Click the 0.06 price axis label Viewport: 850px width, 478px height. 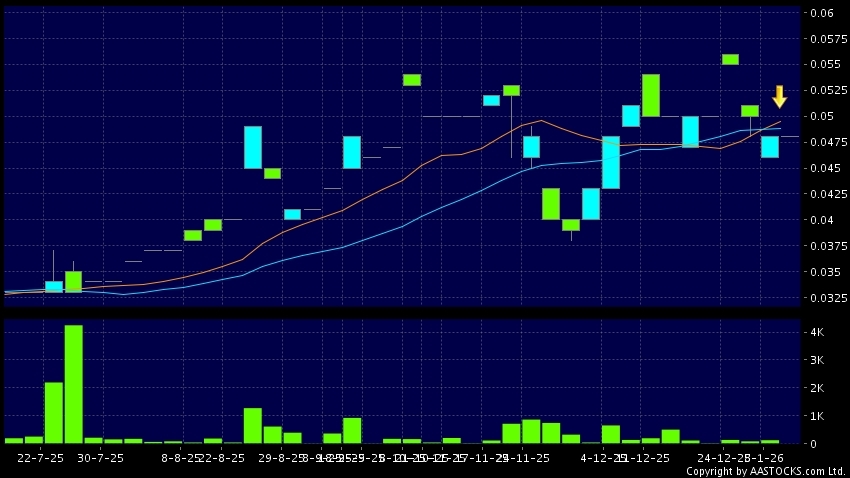tap(822, 13)
